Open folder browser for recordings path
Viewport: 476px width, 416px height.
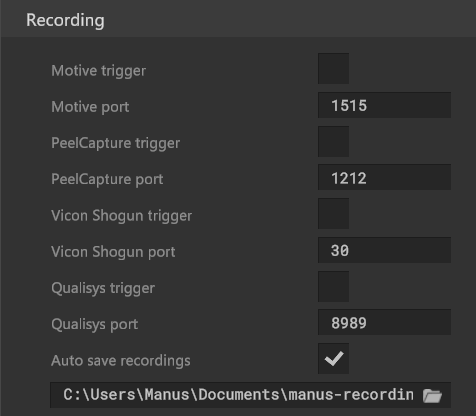[x=432, y=396]
